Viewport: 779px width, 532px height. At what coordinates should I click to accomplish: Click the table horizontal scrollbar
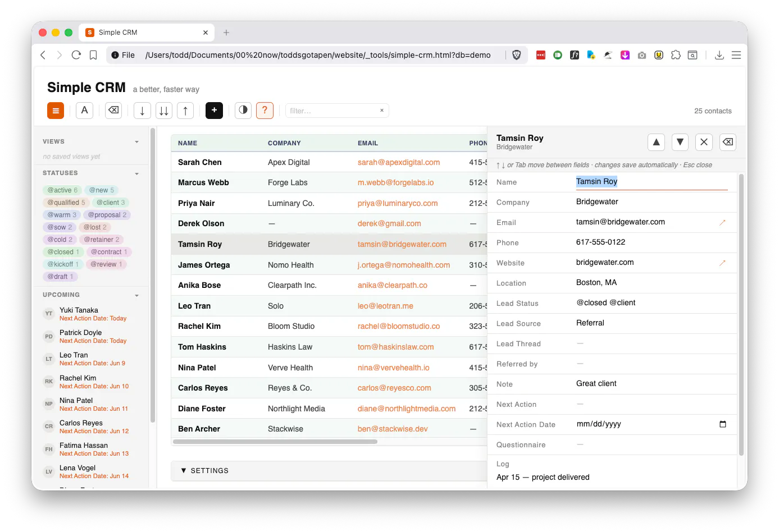pyautogui.click(x=275, y=442)
